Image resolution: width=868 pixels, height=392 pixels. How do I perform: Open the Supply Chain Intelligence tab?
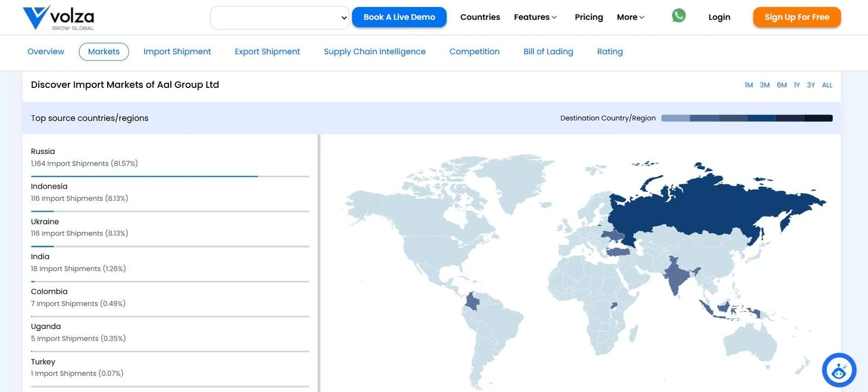point(374,52)
